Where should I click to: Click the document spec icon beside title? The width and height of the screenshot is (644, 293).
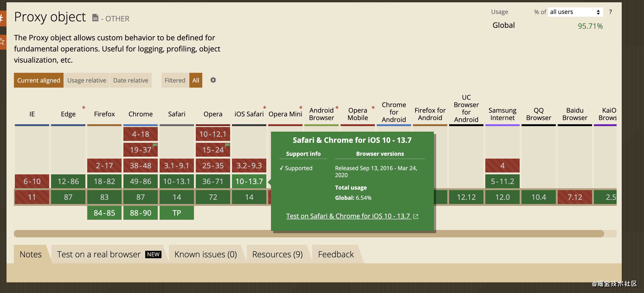pyautogui.click(x=95, y=18)
